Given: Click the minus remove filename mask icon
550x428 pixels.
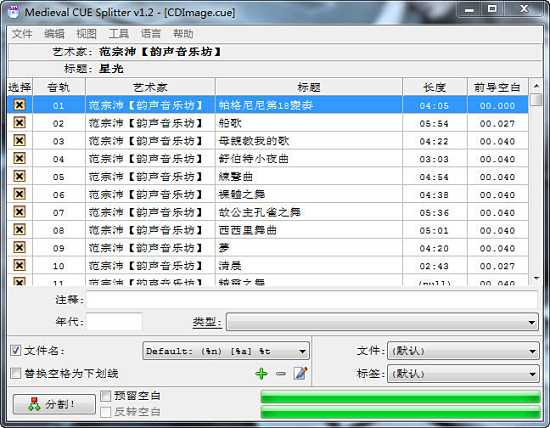Looking at the screenshot, I should (x=281, y=374).
